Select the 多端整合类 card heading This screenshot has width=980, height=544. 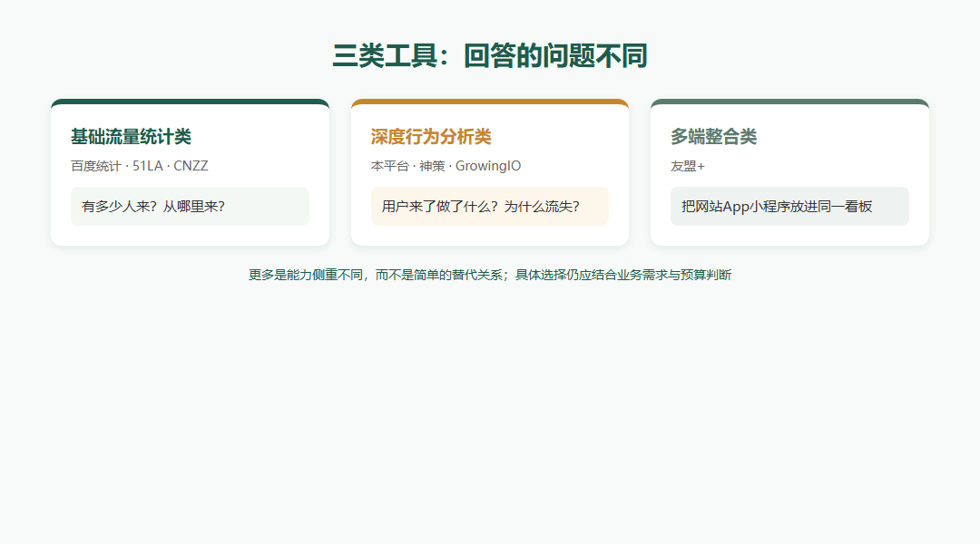(714, 137)
